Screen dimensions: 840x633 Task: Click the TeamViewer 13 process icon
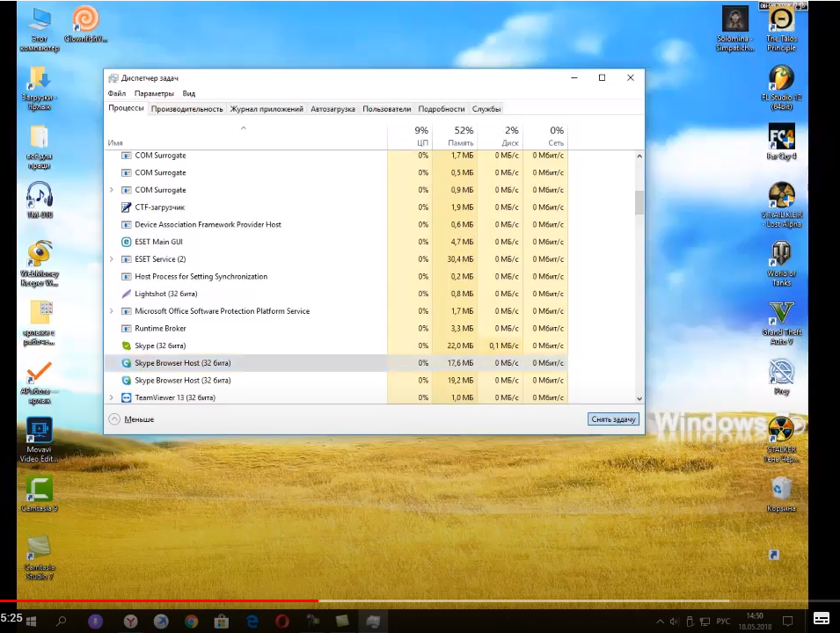coord(127,397)
